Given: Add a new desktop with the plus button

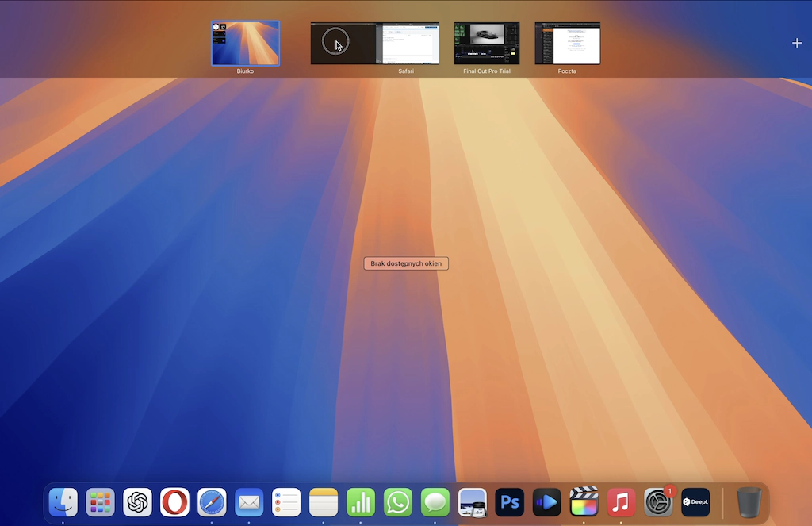Looking at the screenshot, I should (x=797, y=43).
